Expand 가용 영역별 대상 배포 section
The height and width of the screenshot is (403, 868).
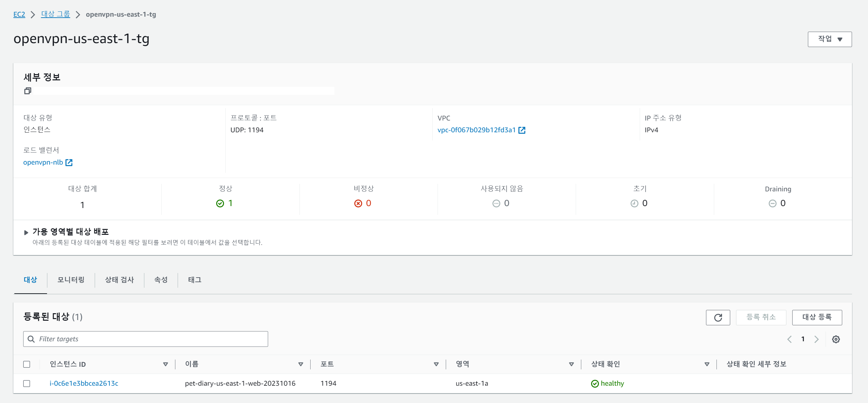point(26,233)
